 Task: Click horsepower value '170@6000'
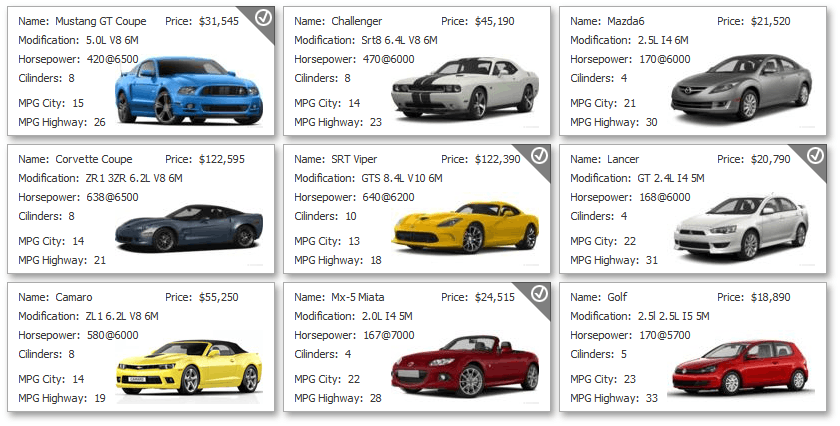point(665,59)
